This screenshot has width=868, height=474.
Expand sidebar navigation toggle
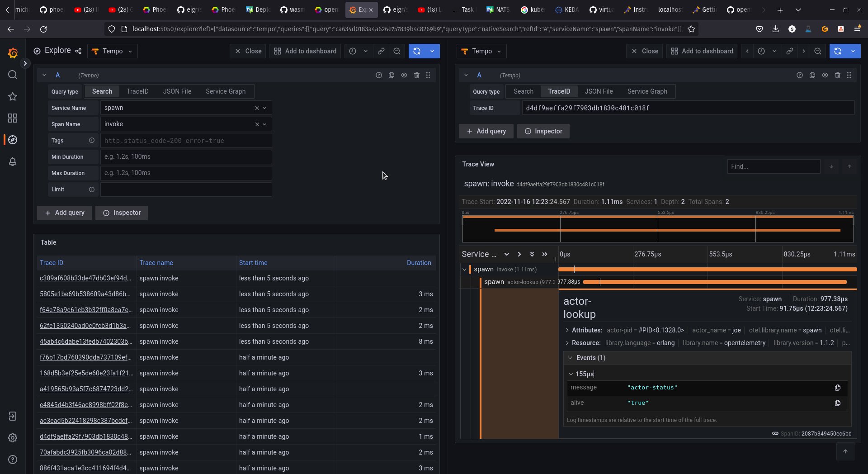pyautogui.click(x=25, y=63)
